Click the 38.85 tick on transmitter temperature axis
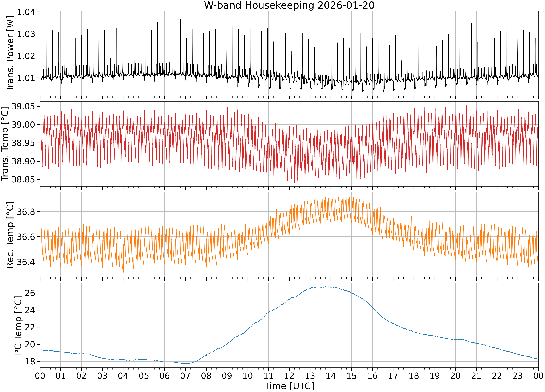The width and height of the screenshot is (545, 392). 23,179
